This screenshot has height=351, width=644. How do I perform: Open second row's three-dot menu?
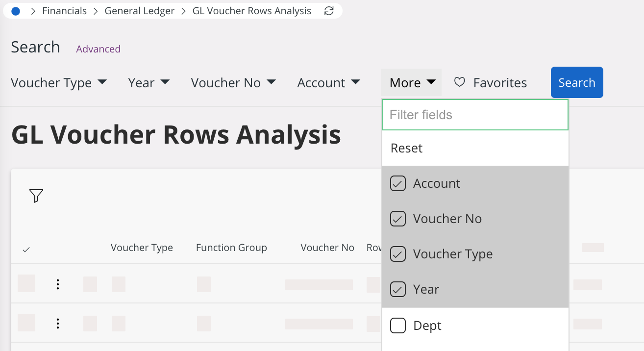(x=58, y=324)
